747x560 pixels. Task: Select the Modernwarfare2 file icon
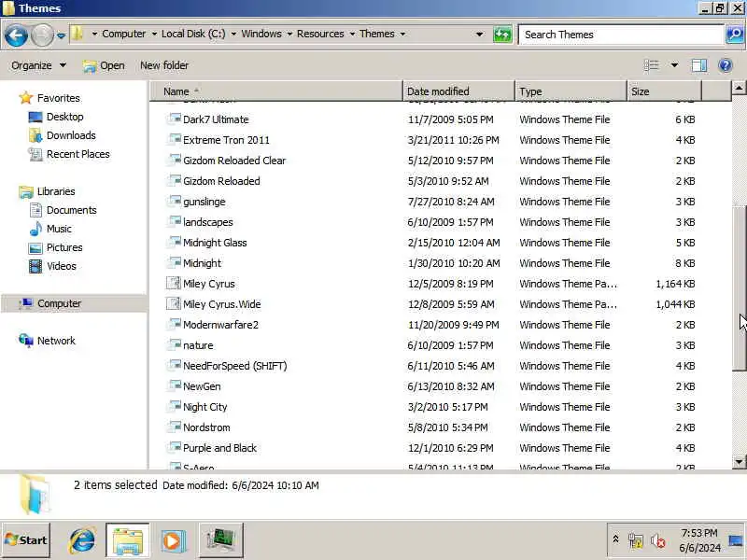click(x=174, y=324)
